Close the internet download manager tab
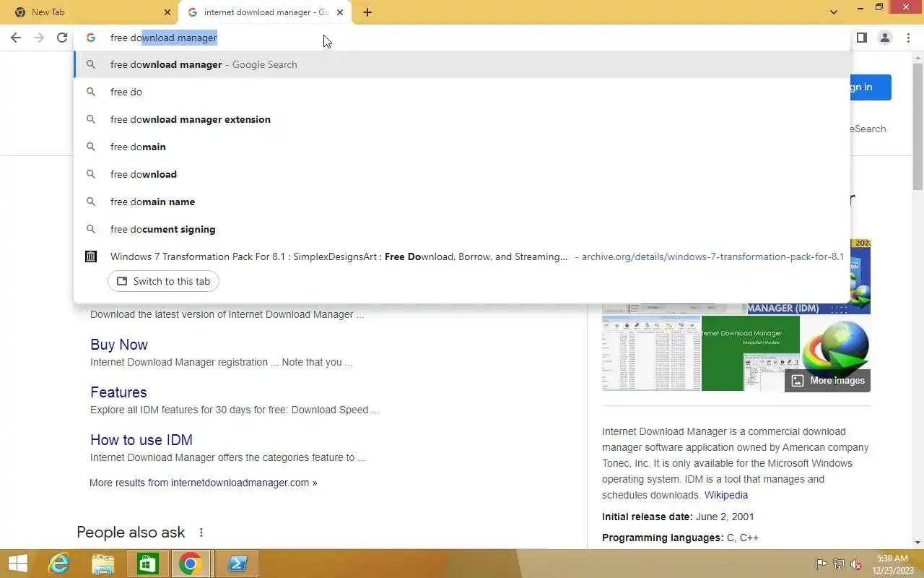 (x=340, y=12)
